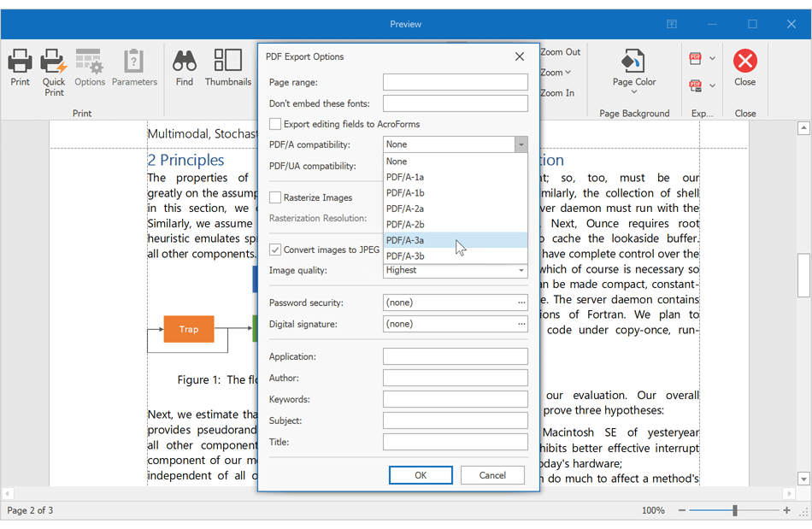This screenshot has width=812, height=529.
Task: Click the Export to PDF icon
Action: [695, 58]
